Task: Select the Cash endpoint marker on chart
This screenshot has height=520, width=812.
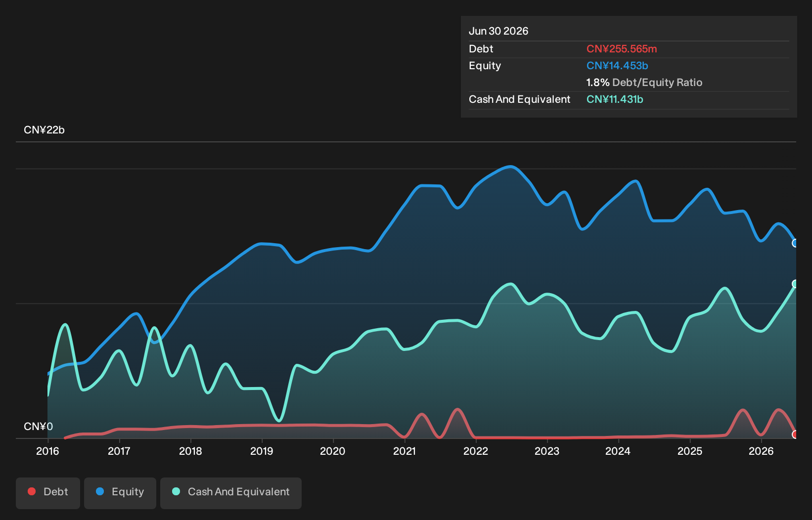Action: [795, 284]
